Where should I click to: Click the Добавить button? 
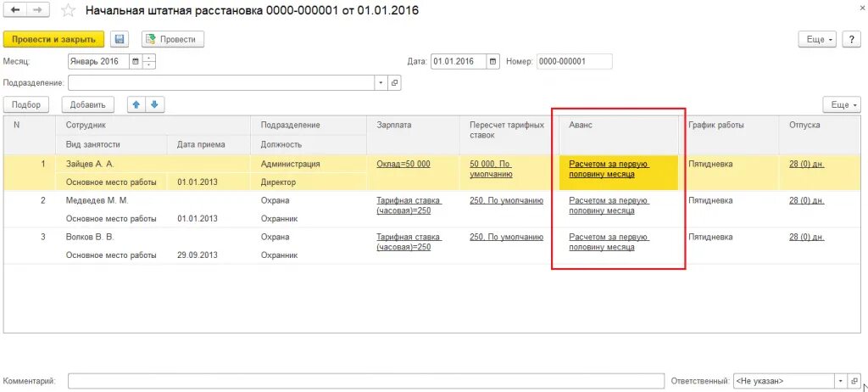coord(88,104)
